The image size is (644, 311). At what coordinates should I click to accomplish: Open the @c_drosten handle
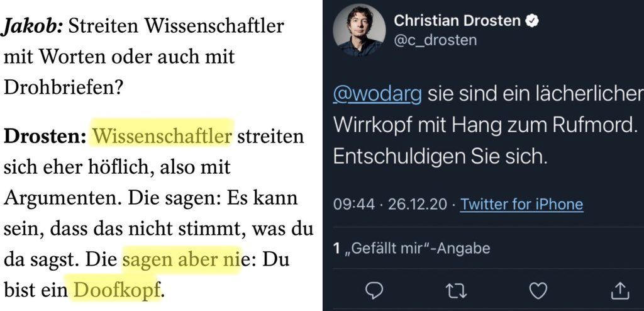click(435, 40)
